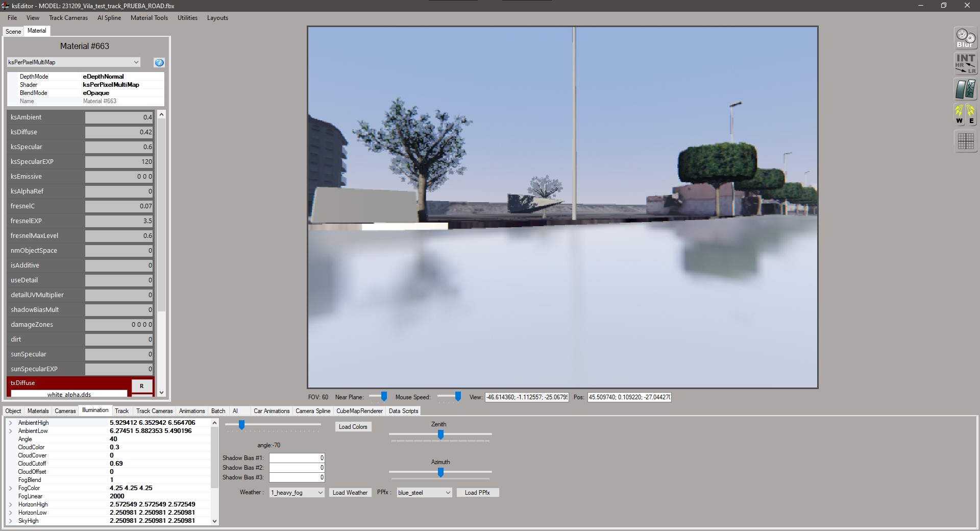Expand the SkyHigh row
This screenshot has width=980, height=531.
[10, 521]
